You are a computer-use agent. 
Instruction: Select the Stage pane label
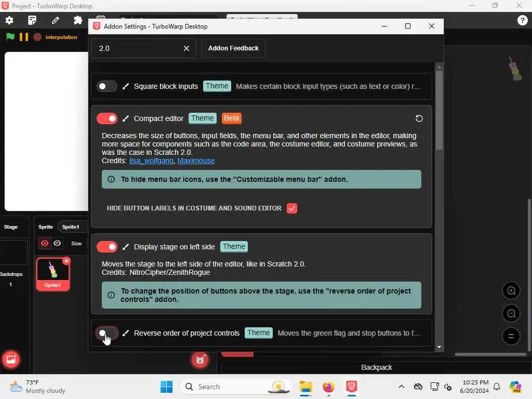click(10, 227)
